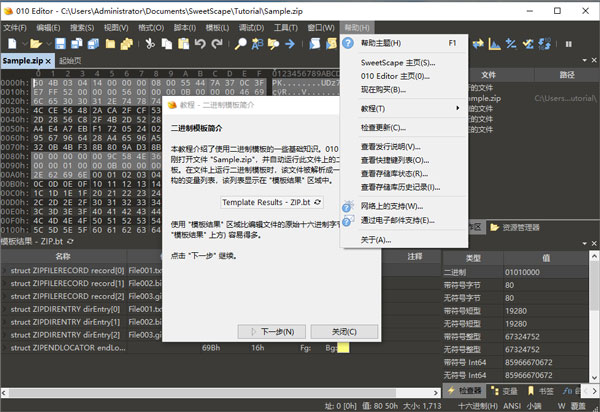
Task: Undo the last edit
Action: tap(200, 44)
